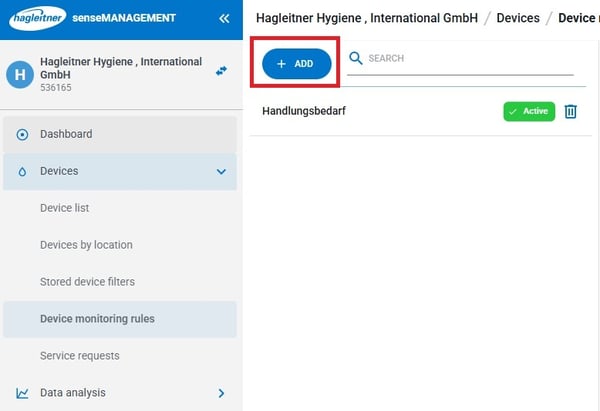600x411 pixels.
Task: Select Stored device filters
Action: click(87, 282)
